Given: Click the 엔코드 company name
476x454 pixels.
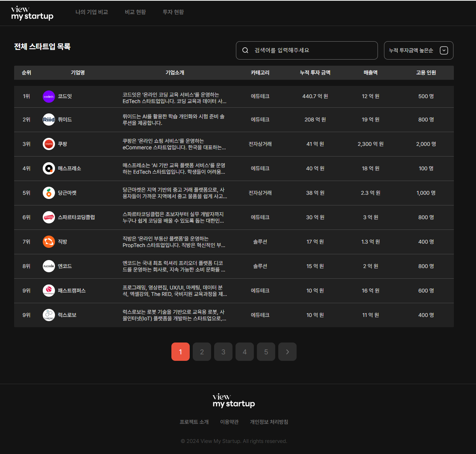Looking at the screenshot, I should click(x=65, y=266).
